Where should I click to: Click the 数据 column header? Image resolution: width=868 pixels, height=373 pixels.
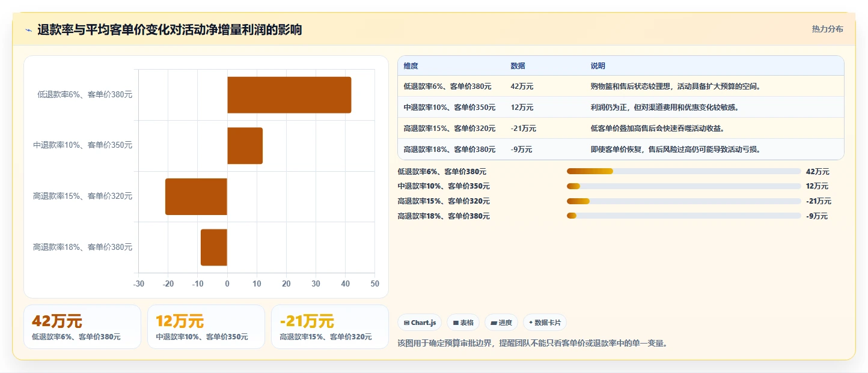coord(518,66)
